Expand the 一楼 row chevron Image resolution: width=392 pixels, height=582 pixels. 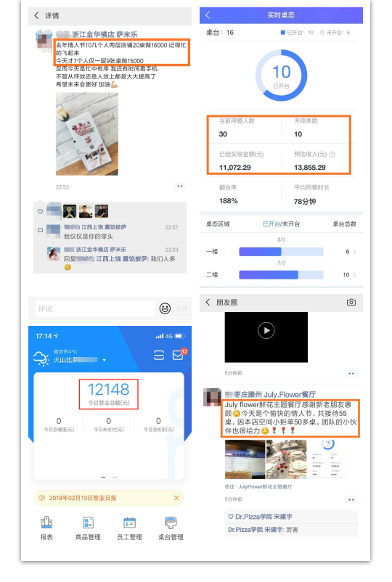pos(354,252)
